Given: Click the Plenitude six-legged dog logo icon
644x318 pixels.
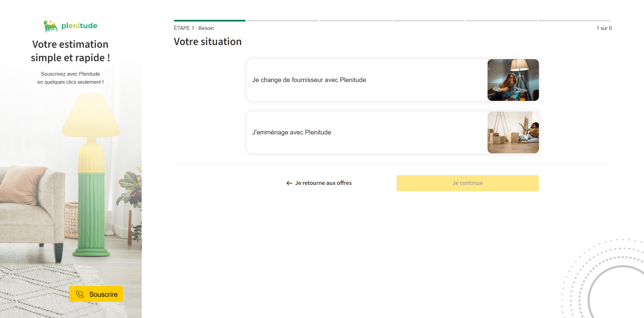Looking at the screenshot, I should [50, 26].
